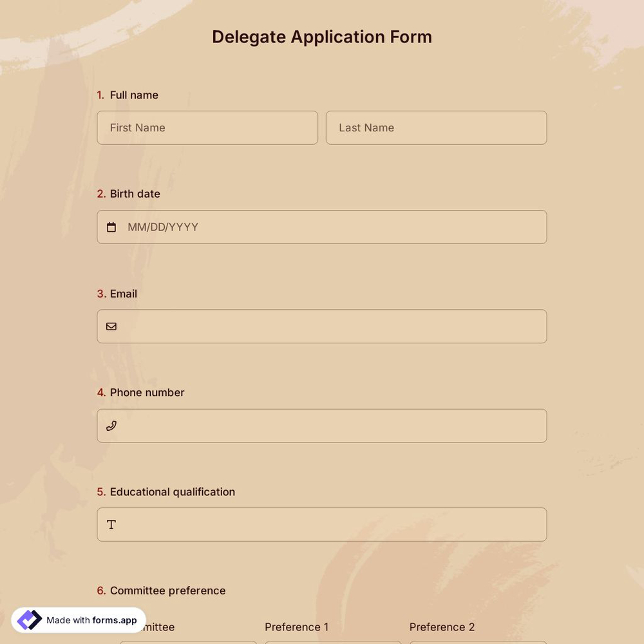Open the Committee selection box

click(x=187, y=643)
